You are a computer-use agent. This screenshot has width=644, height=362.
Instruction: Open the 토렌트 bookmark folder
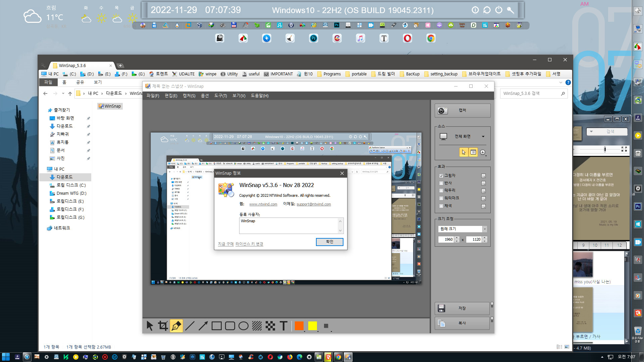point(158,74)
